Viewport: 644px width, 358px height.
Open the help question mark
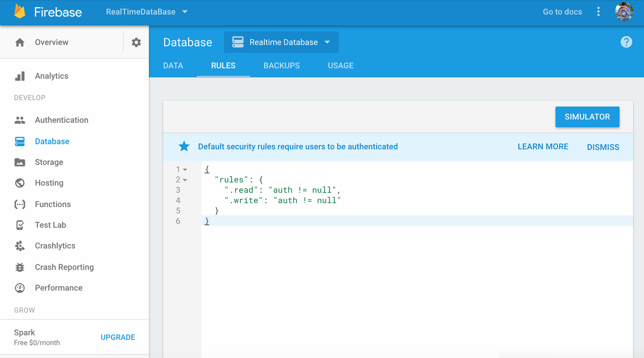point(626,42)
